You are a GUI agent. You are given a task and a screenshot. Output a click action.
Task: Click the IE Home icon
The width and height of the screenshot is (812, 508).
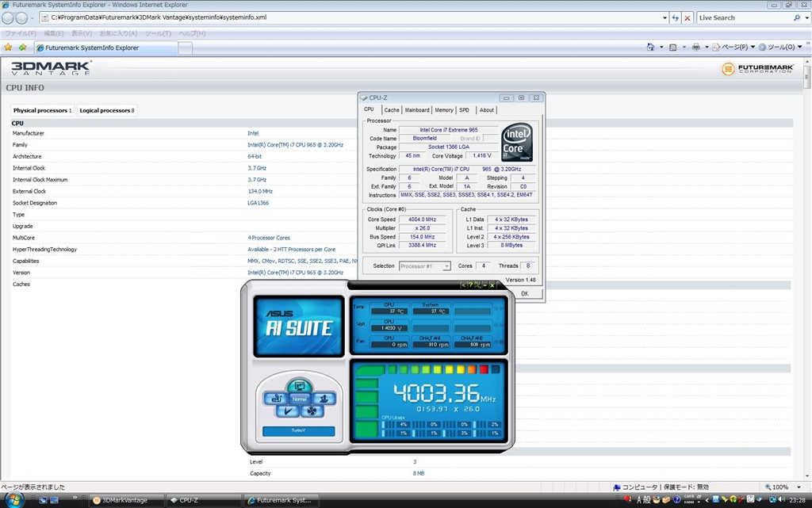(x=650, y=47)
